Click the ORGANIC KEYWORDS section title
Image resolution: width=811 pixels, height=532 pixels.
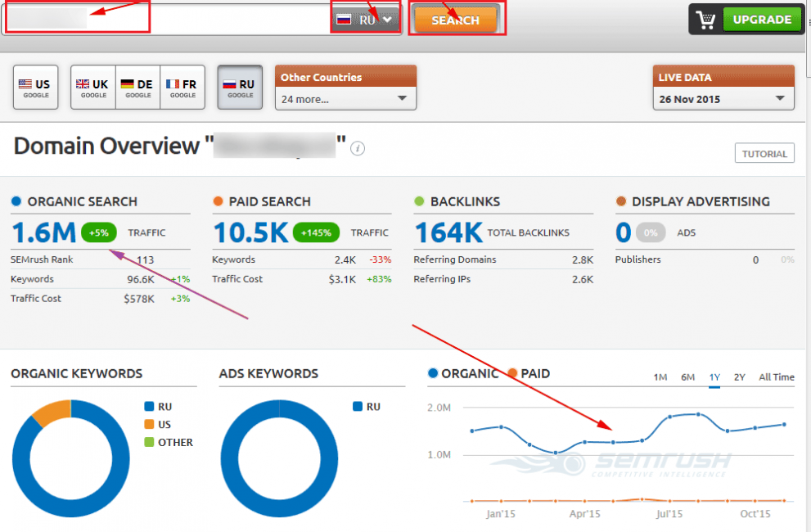click(x=77, y=374)
